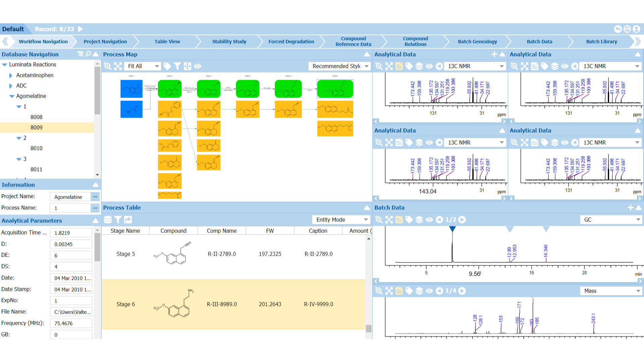Screen dimensions: 644x362
Task: Open the Batch Genealogy tab
Action: 477,42
